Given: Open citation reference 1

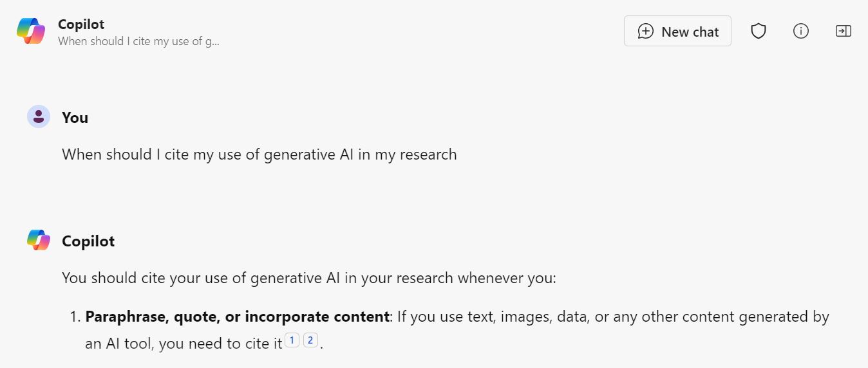Looking at the screenshot, I should click(292, 341).
